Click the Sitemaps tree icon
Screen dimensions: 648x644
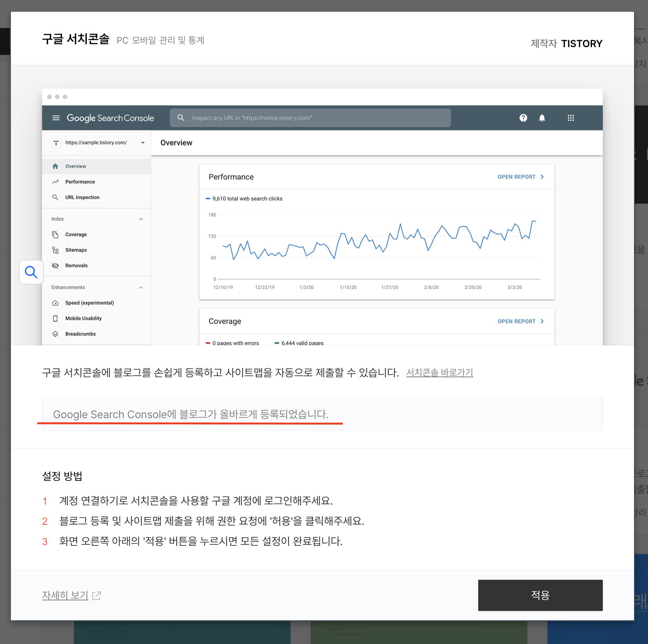[55, 250]
